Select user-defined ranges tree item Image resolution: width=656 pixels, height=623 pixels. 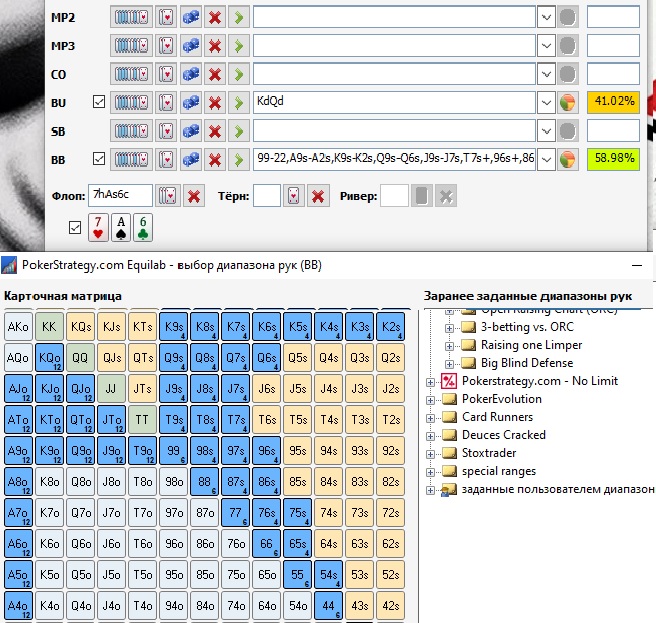coord(558,489)
